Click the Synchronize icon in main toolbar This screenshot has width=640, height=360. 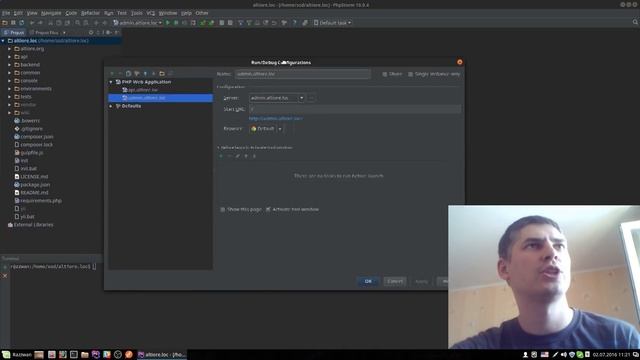point(22,23)
